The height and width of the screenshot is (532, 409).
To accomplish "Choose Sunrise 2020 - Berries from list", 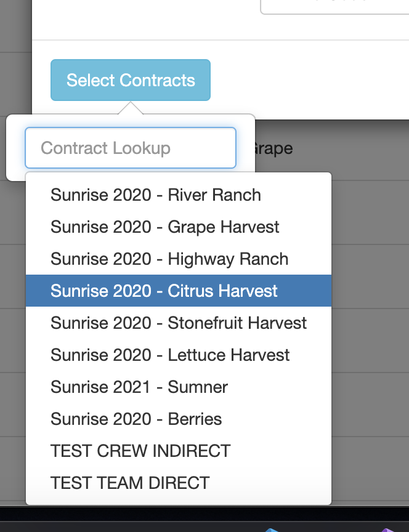I will click(136, 419).
